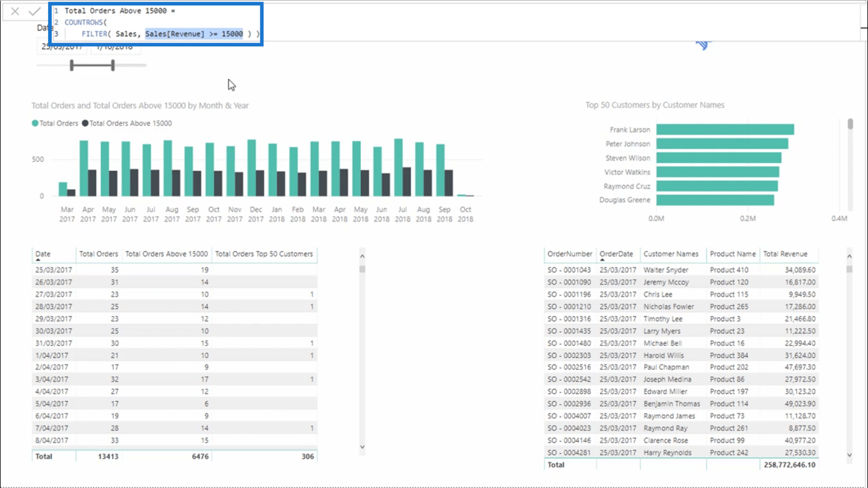Viewport: 868px width, 488px height.
Task: Click COUNTROWS in the formula editor
Action: pyautogui.click(x=84, y=22)
